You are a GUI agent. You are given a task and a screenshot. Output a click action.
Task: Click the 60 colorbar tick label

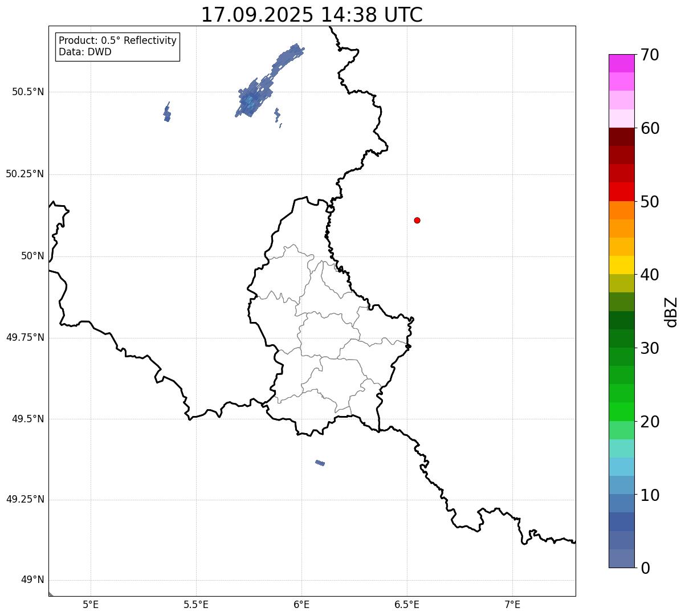click(x=650, y=128)
